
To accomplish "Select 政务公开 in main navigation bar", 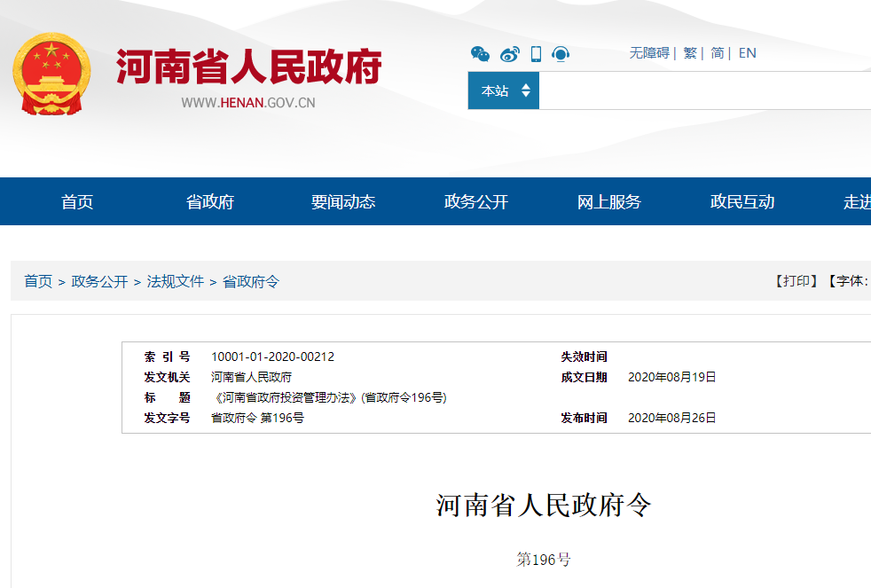I will point(476,202).
